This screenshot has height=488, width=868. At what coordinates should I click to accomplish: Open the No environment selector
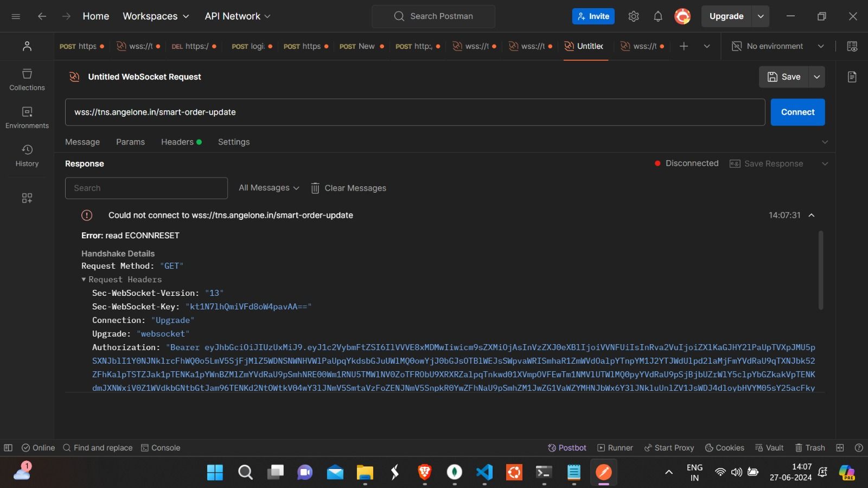[778, 46]
